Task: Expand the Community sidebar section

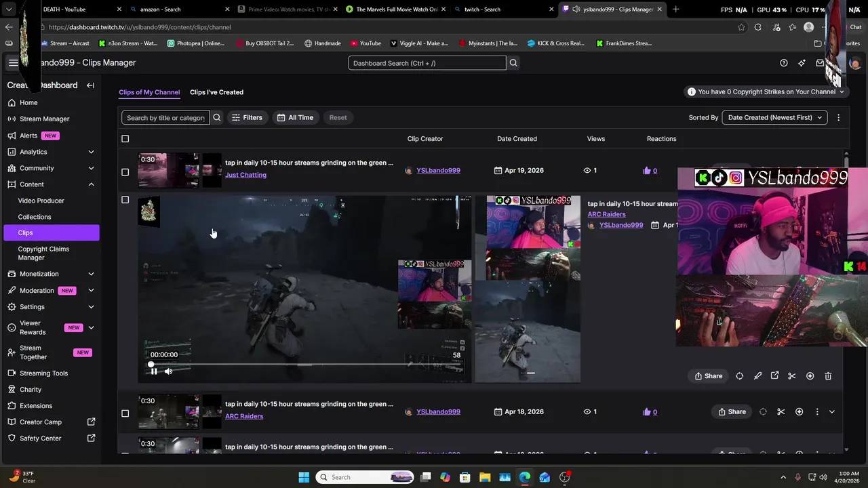Action: (x=91, y=168)
